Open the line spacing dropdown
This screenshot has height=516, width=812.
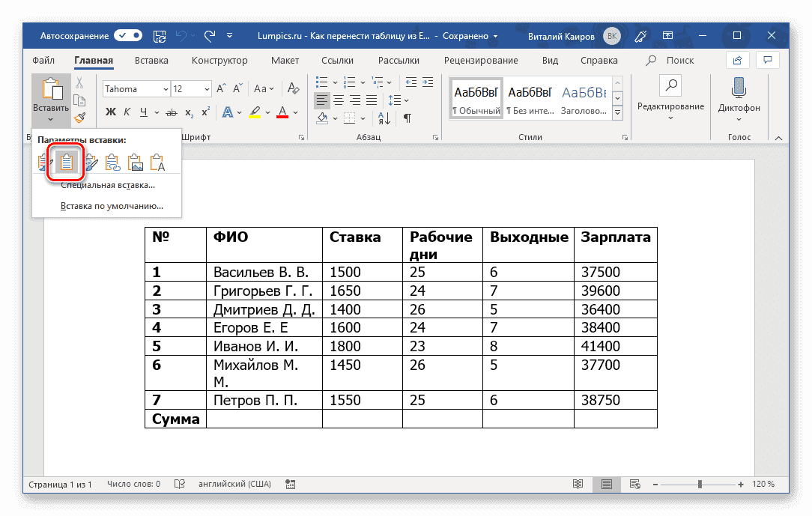(x=396, y=100)
